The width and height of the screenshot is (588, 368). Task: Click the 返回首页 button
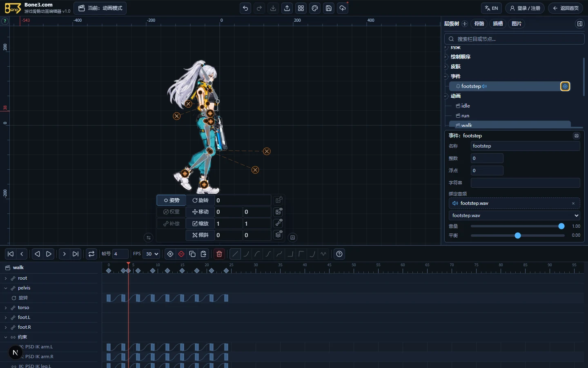pyautogui.click(x=566, y=8)
